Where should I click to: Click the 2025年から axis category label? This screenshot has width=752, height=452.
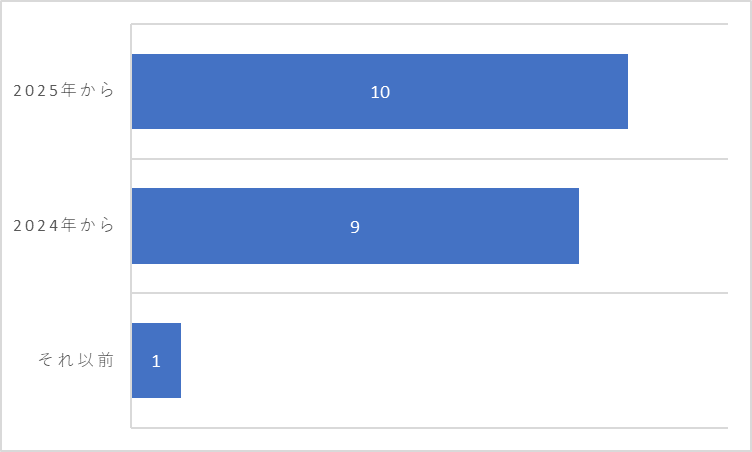(x=64, y=90)
